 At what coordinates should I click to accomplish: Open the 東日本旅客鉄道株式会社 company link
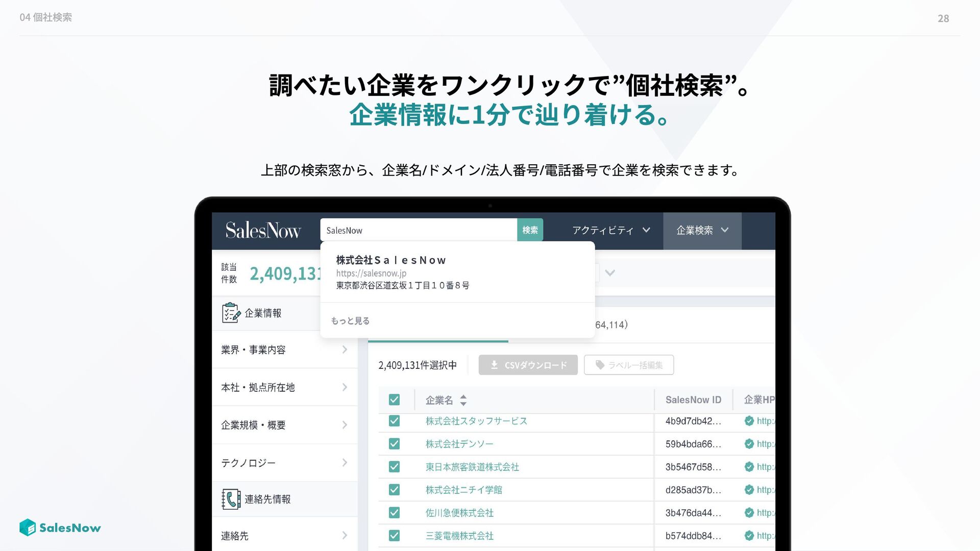point(472,467)
